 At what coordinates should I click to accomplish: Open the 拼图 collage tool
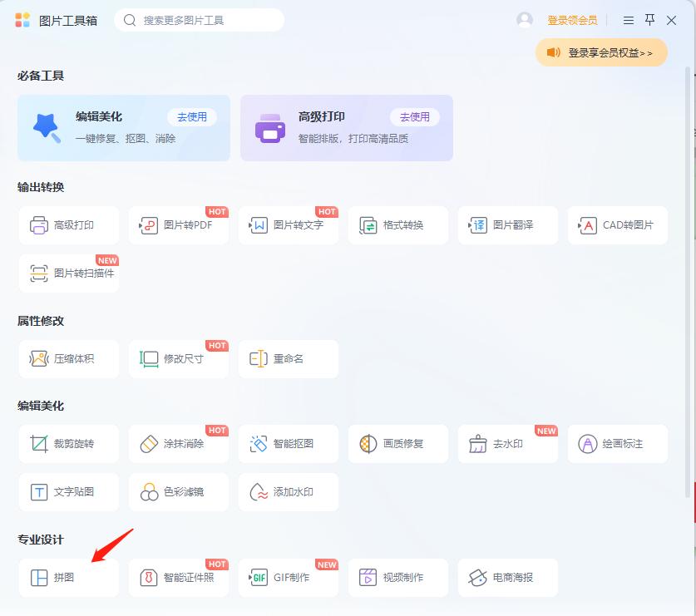pyautogui.click(x=68, y=577)
